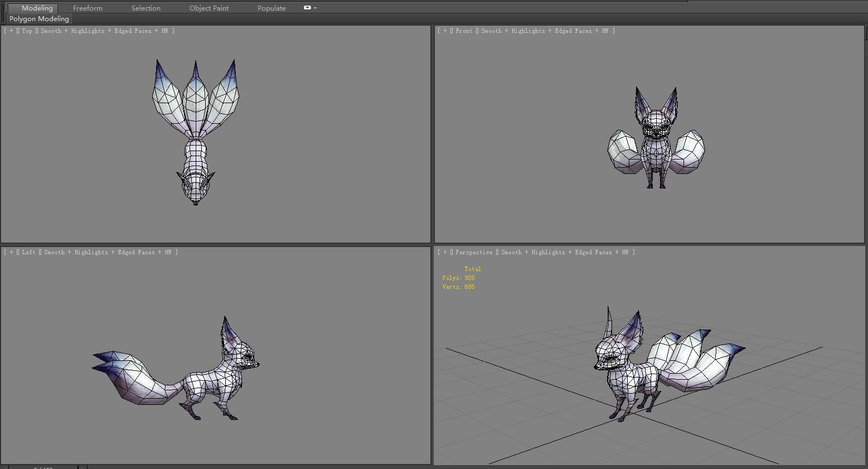Open Left viewport Smooth + Highlights shading menu
Image resolution: width=868 pixels, height=469 pixels.
pyautogui.click(x=108, y=252)
